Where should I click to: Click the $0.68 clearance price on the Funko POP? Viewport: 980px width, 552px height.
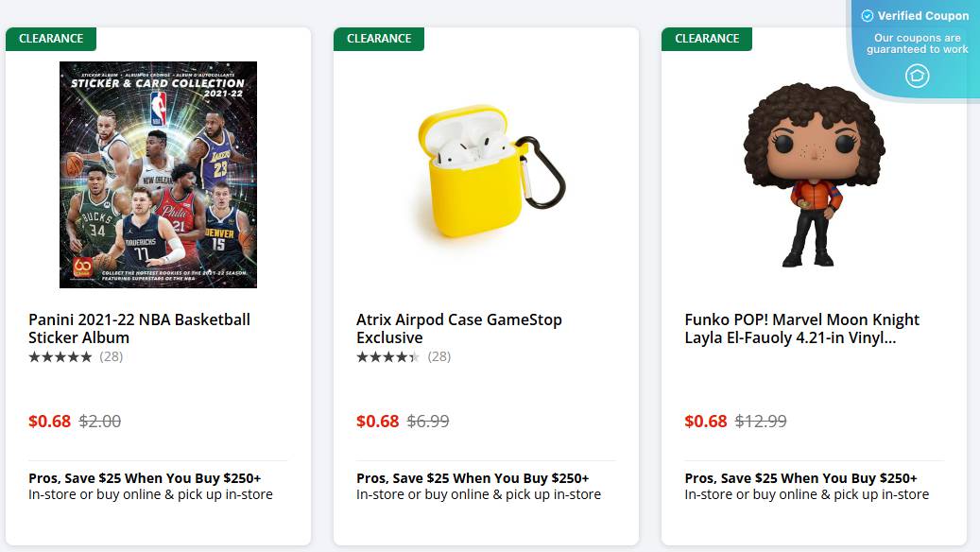[705, 421]
